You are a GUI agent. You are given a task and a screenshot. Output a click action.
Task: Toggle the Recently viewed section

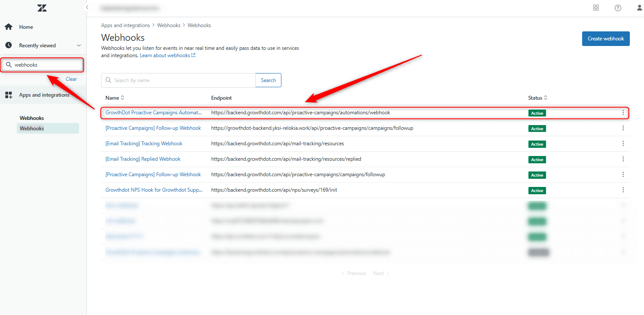(x=79, y=45)
